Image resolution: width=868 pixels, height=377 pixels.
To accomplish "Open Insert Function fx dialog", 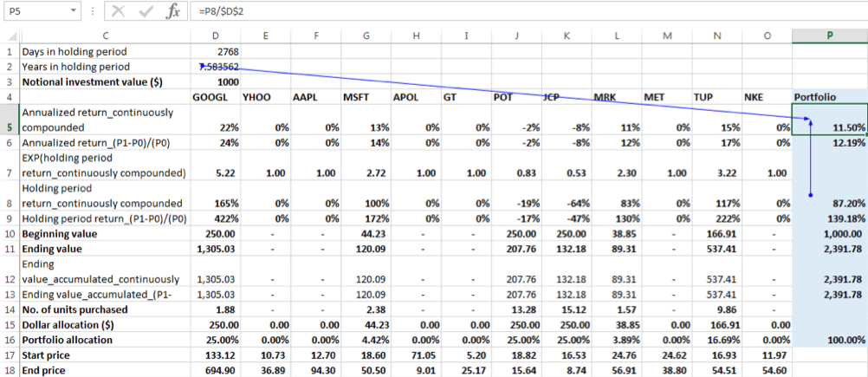I will [x=172, y=11].
